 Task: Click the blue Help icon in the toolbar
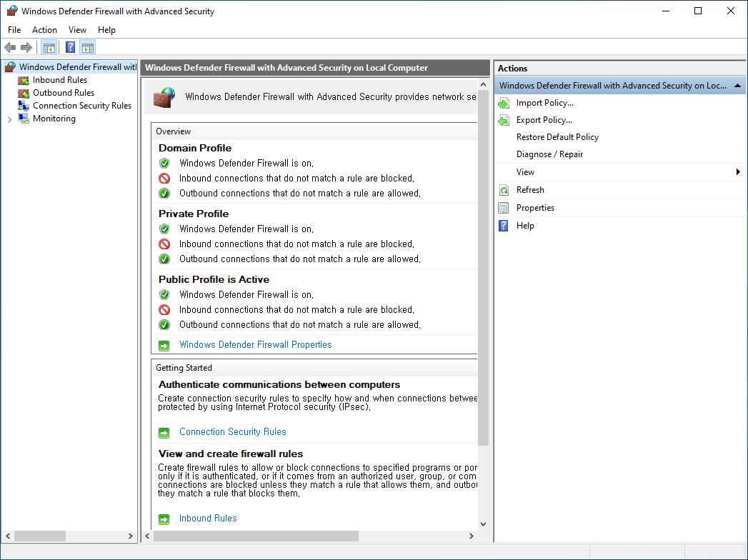(x=70, y=48)
